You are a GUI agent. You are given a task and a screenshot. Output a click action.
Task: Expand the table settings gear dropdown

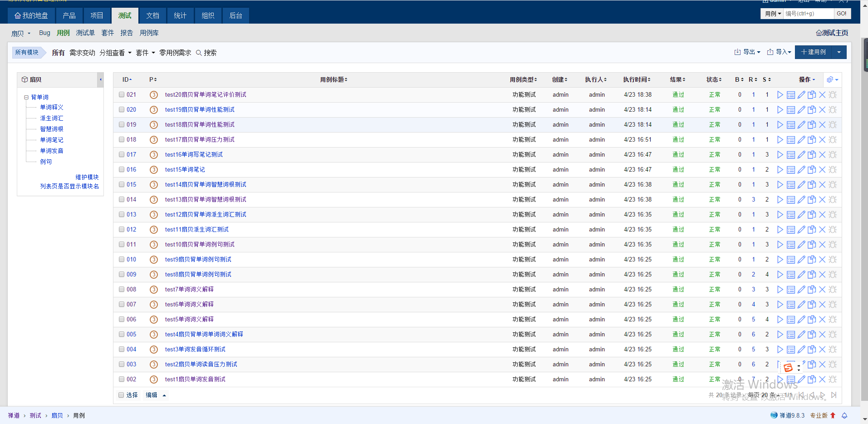point(832,80)
